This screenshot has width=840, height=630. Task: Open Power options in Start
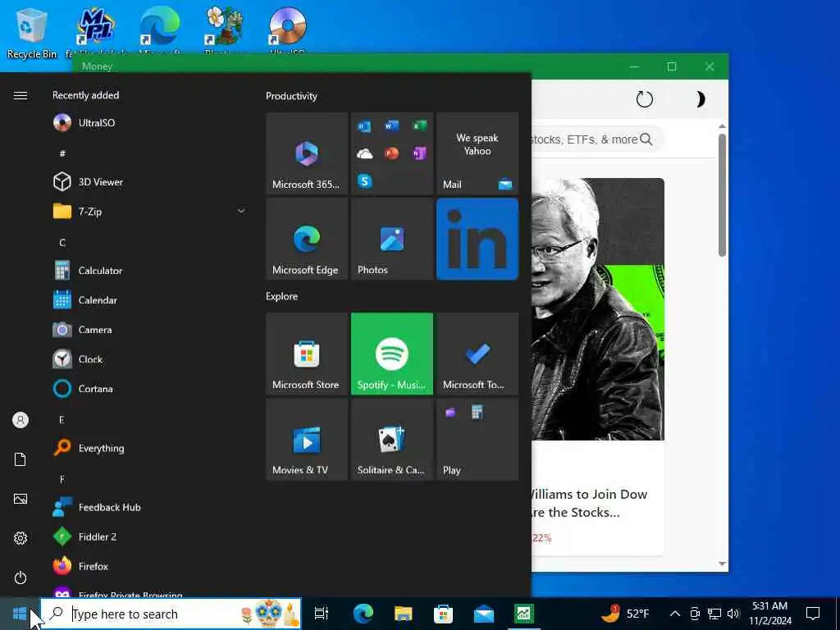[x=21, y=577]
